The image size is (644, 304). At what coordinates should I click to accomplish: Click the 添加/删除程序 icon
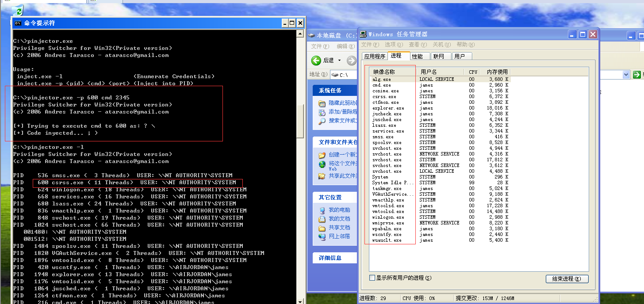click(x=322, y=112)
